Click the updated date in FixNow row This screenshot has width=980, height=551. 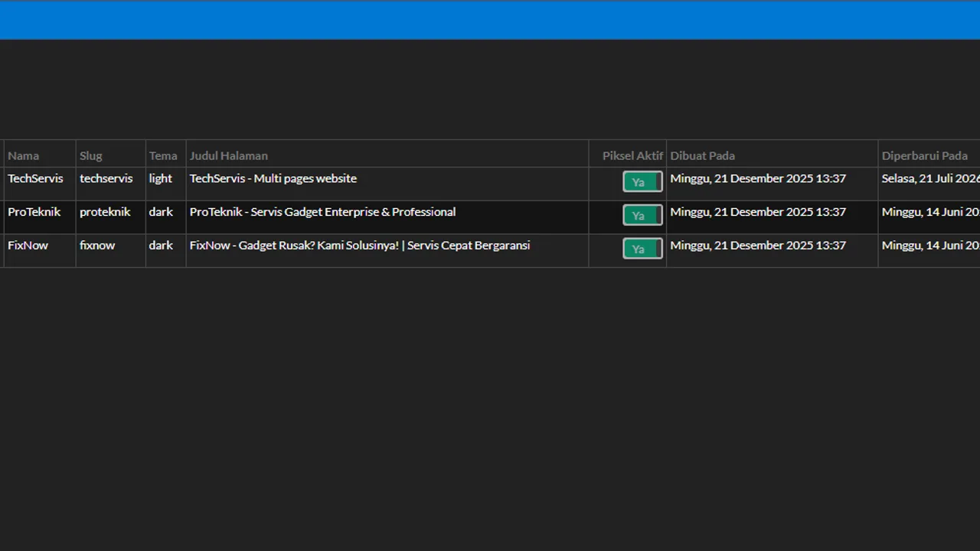(x=929, y=251)
